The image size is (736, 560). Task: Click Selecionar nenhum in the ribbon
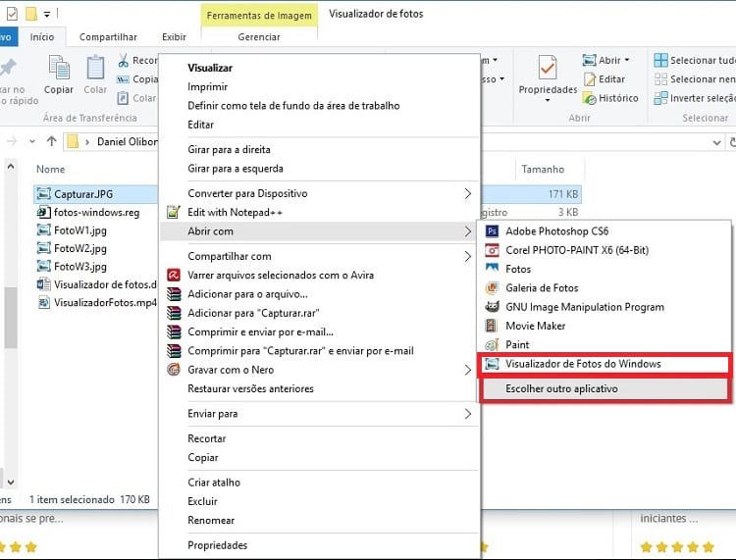[x=695, y=79]
